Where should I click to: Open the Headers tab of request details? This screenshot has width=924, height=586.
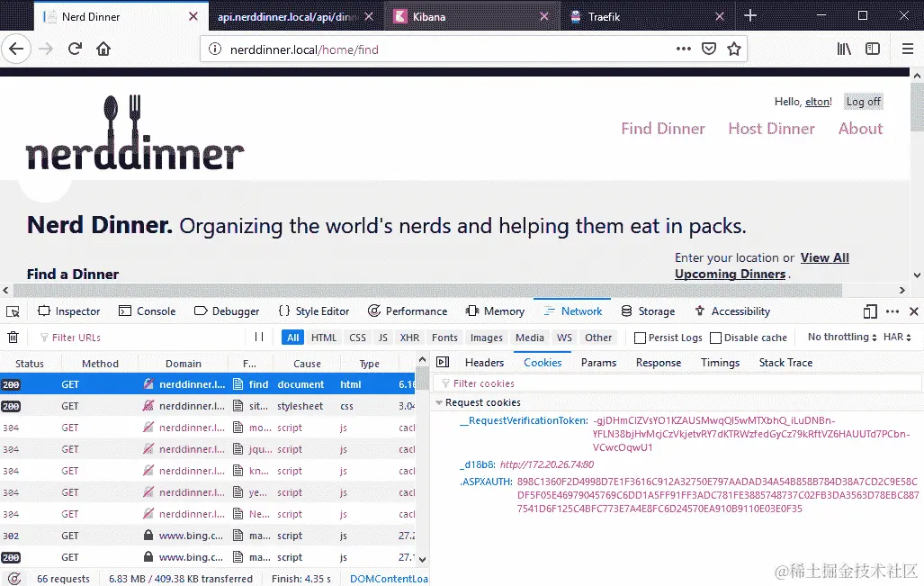point(484,363)
